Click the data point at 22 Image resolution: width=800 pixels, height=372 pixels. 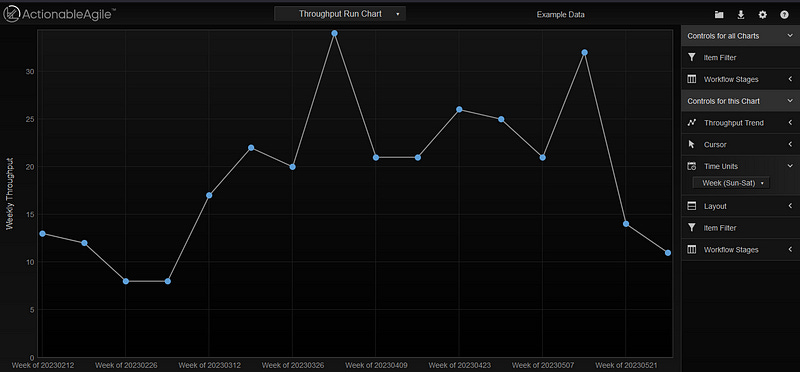click(x=251, y=147)
